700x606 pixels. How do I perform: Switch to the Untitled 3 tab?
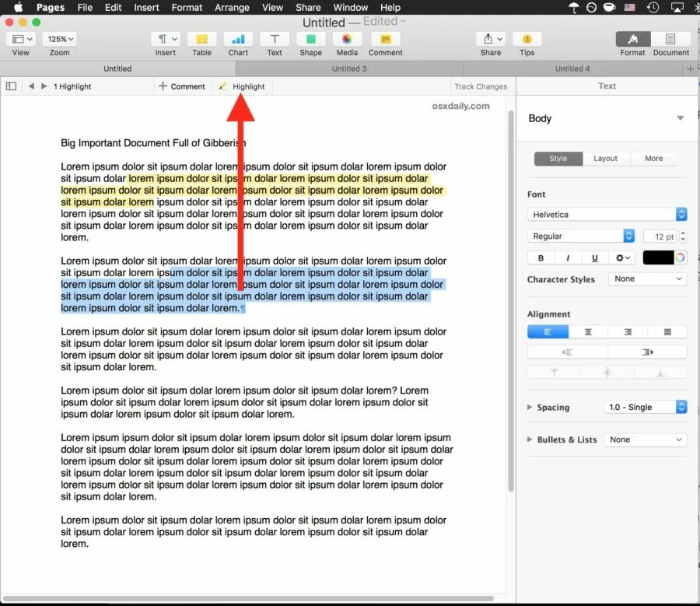pos(349,68)
